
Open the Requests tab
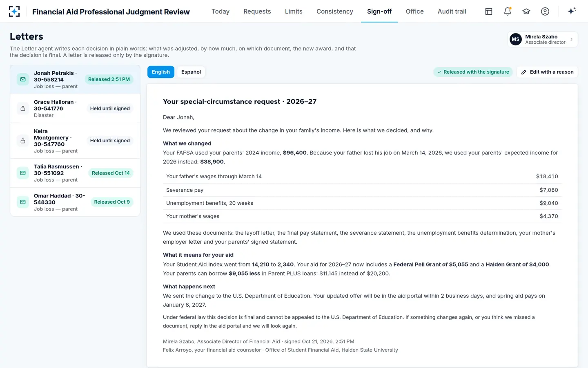coord(257,11)
